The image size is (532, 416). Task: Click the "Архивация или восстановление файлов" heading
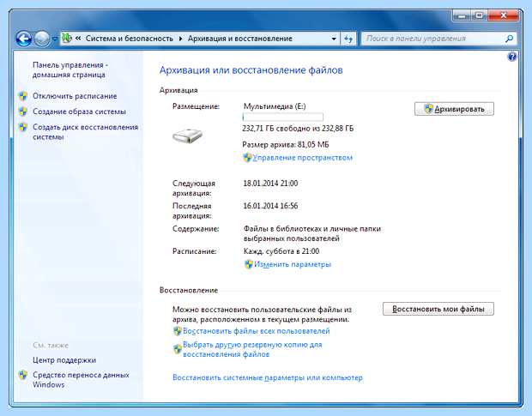coord(251,70)
